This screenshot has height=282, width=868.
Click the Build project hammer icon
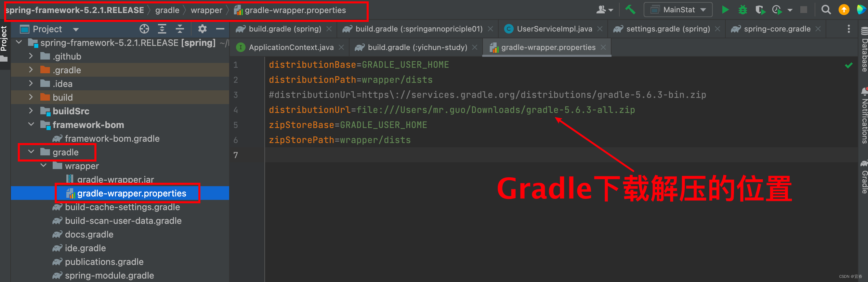click(630, 10)
